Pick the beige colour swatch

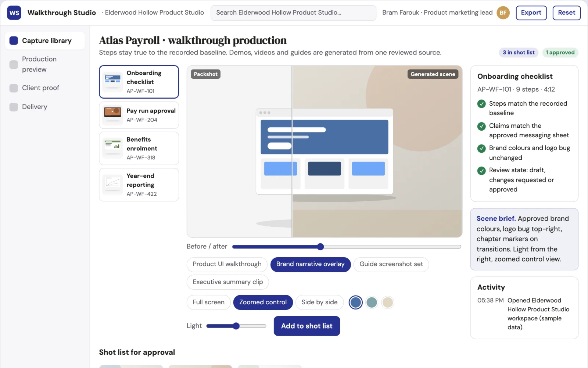coord(388,302)
